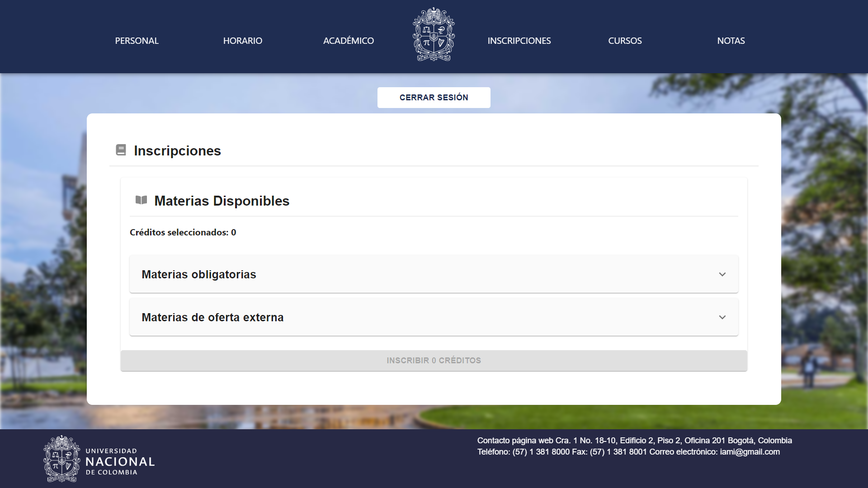Select INSCRIPCIONES in the navigation bar
868x488 pixels.
point(519,41)
